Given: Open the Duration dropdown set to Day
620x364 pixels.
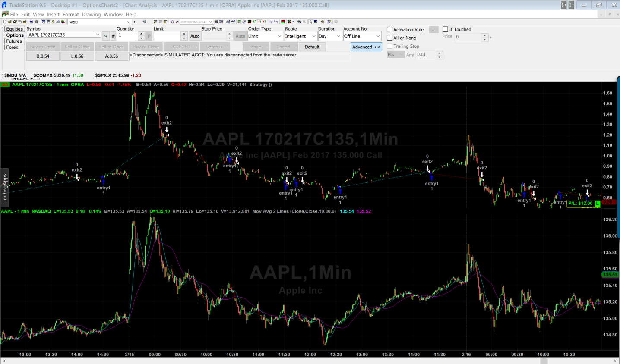Looking at the screenshot, I should tap(338, 36).
